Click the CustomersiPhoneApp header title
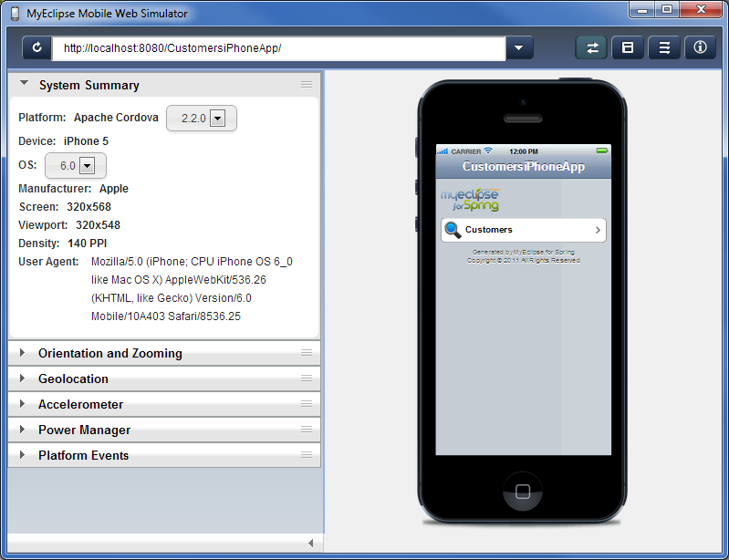The height and width of the screenshot is (560, 729). coord(524,166)
